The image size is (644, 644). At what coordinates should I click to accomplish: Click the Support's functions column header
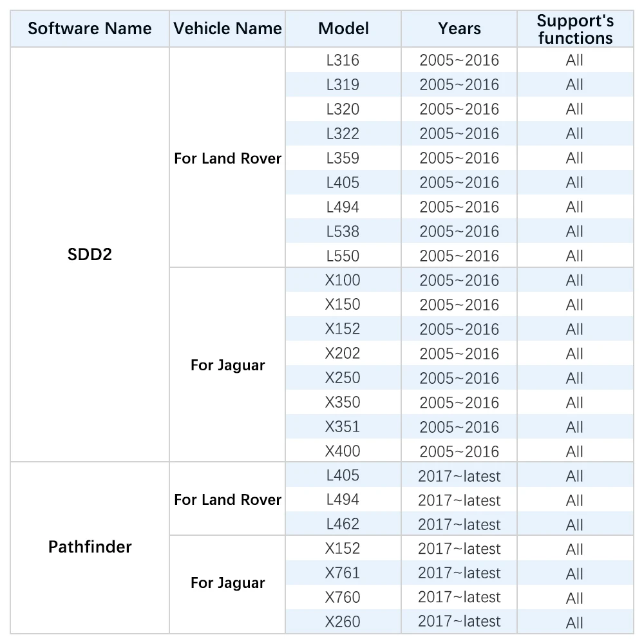coord(575,29)
